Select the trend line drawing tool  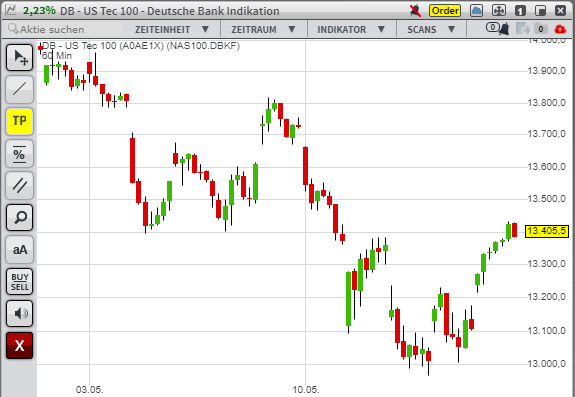(x=19, y=89)
